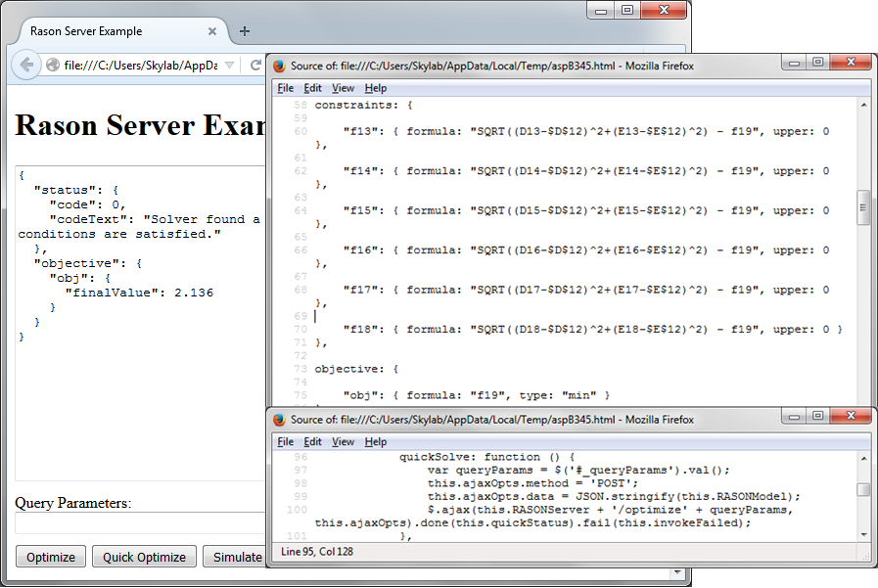Open the URL bar history dropdown arrow
This screenshot has width=878, height=588.
tap(229, 66)
